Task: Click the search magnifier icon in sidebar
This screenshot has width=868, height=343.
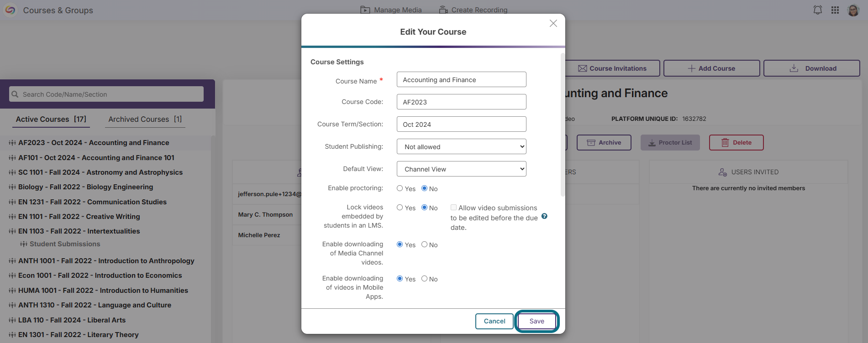Action: pyautogui.click(x=15, y=94)
